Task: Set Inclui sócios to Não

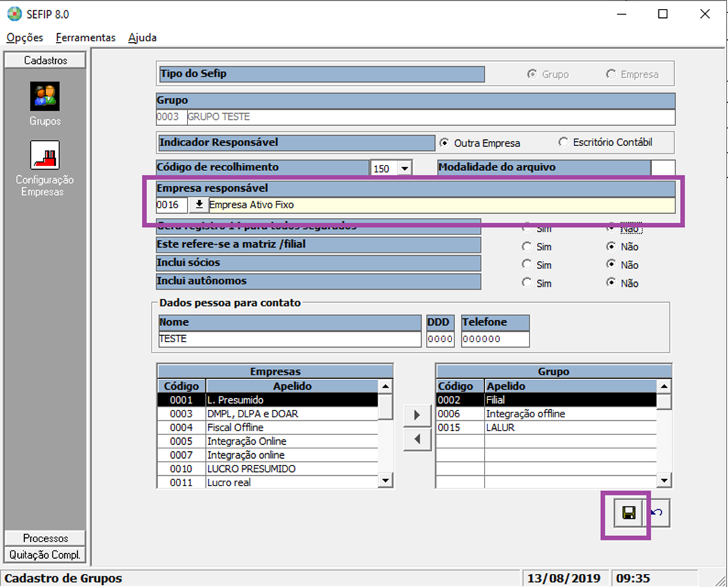Action: click(x=611, y=264)
